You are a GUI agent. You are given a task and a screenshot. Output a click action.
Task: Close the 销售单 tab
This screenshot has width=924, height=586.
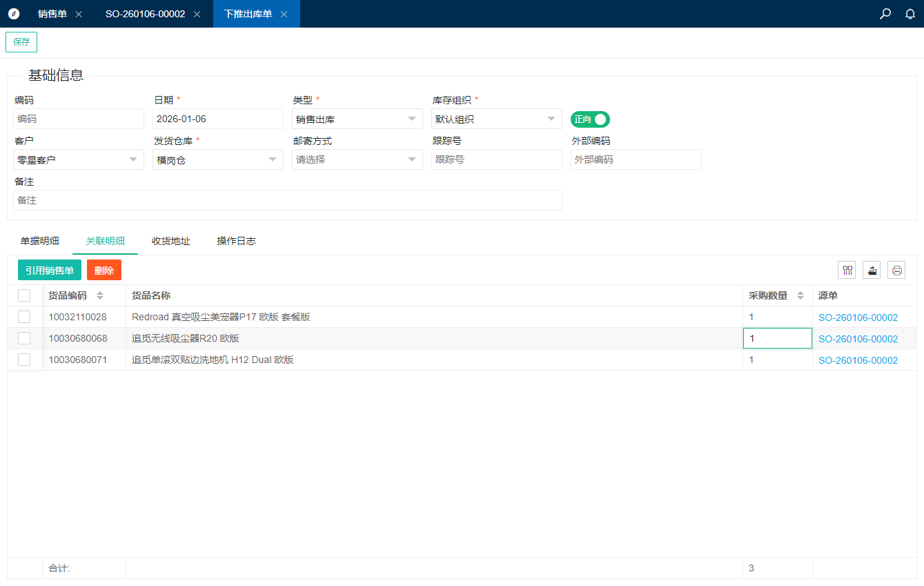(79, 14)
